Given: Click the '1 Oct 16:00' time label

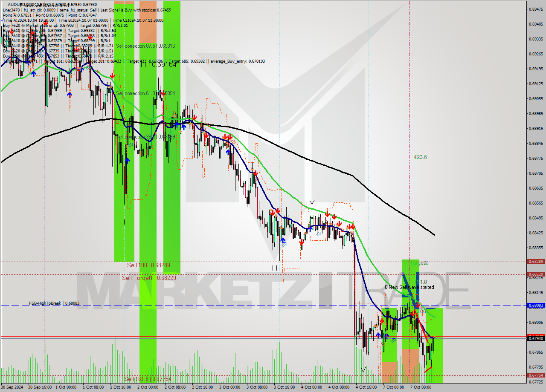Looking at the screenshot, I should (120, 387).
